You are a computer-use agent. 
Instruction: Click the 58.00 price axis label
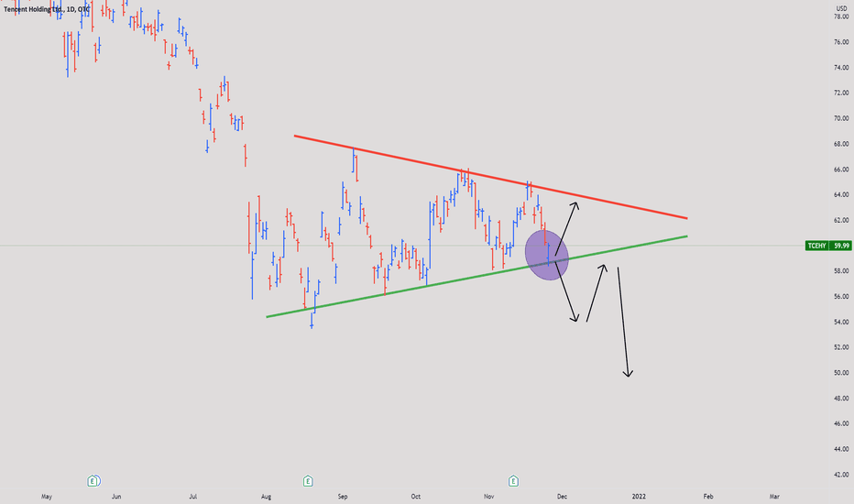click(841, 271)
